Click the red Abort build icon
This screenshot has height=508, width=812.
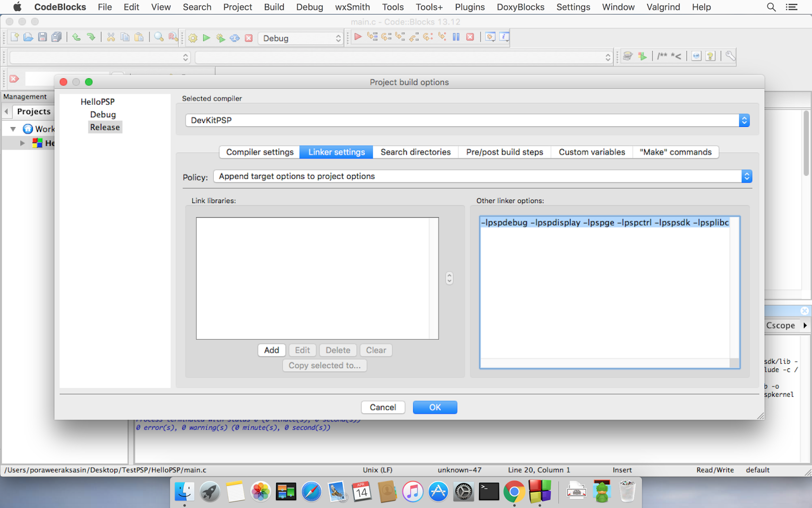pos(249,38)
